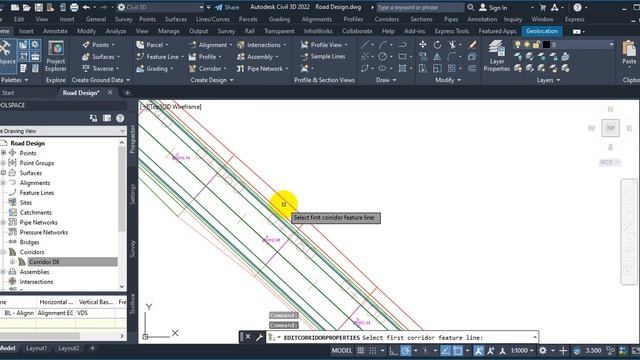Switch to the Analyze ribbon tab

click(x=116, y=31)
